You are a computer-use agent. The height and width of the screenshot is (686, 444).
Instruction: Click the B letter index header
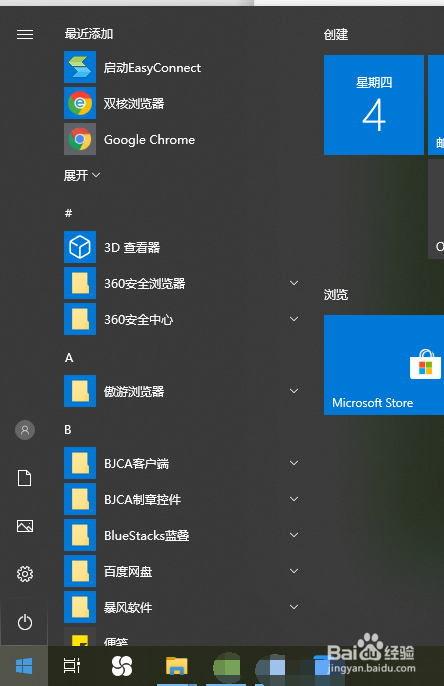pyautogui.click(x=68, y=430)
